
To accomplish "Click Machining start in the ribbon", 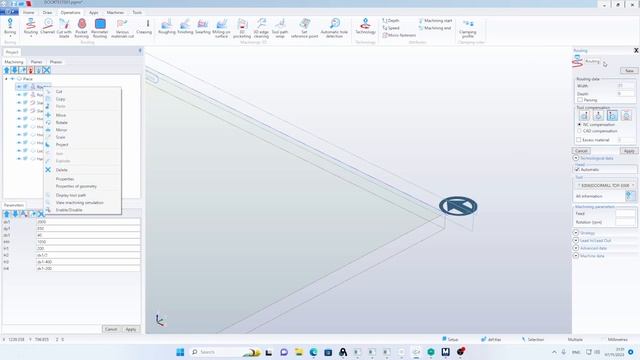I will tap(435, 20).
